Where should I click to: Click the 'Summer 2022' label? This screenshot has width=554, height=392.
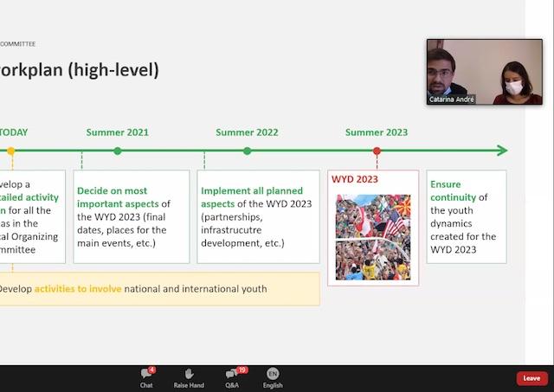[x=247, y=132]
